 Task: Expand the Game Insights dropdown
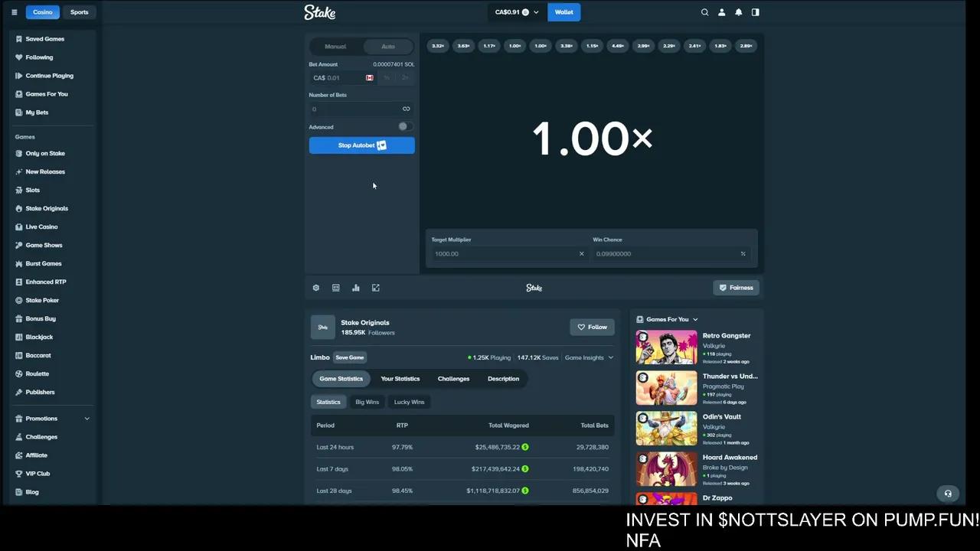(x=589, y=358)
